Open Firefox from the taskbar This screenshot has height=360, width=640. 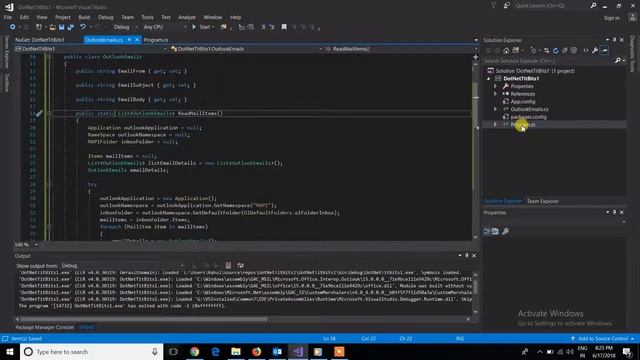pyautogui.click(x=256, y=351)
